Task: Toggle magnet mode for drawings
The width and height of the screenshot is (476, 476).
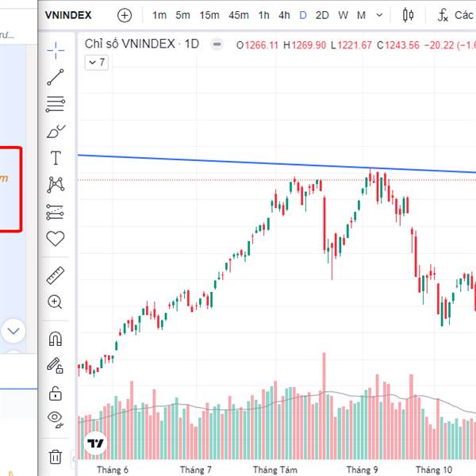Action: 56,339
